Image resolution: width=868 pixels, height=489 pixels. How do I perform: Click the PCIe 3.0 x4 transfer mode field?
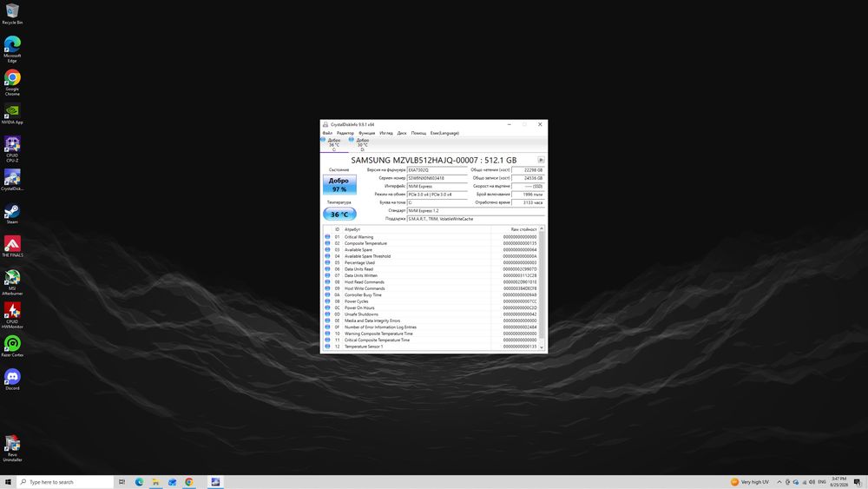[x=437, y=195]
